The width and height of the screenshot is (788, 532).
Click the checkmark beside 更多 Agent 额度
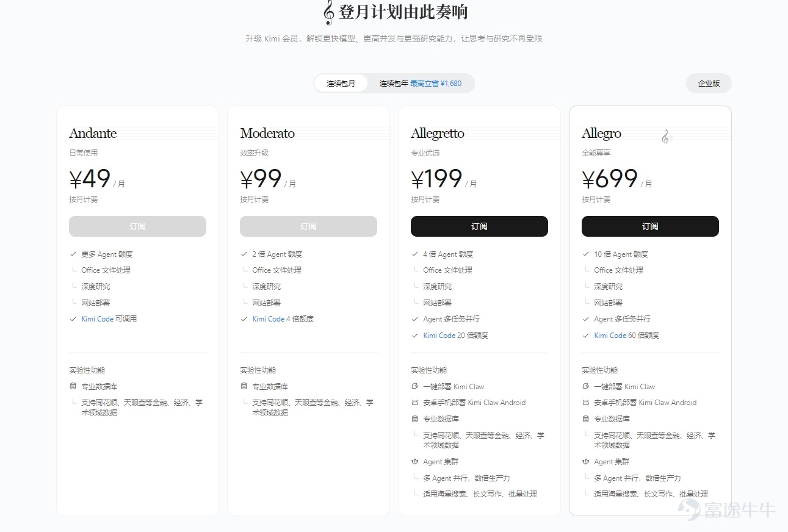tap(73, 254)
